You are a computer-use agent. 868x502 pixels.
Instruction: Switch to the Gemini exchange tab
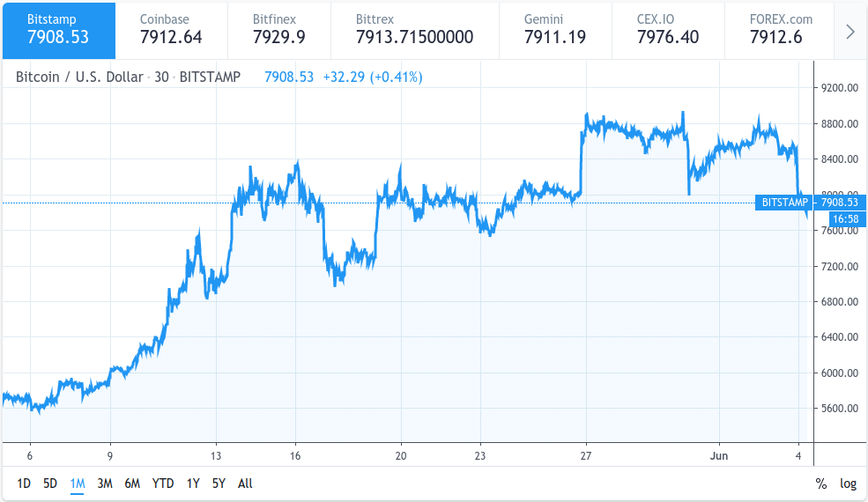coord(555,30)
